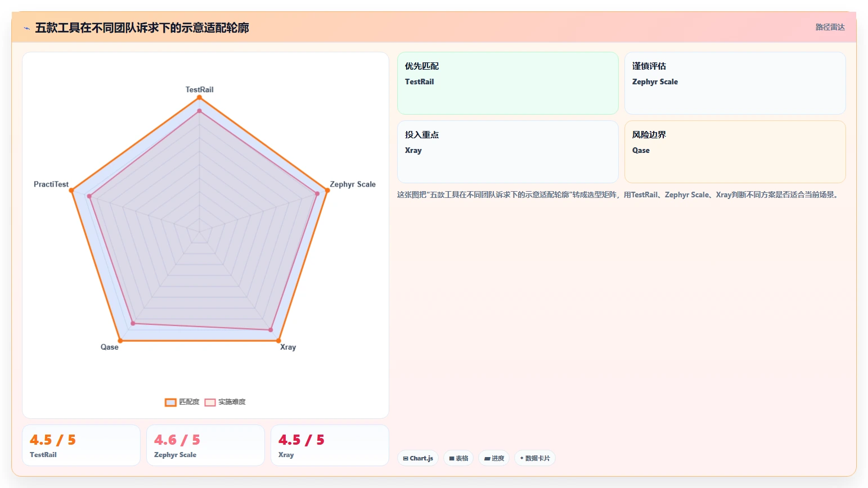The image size is (868, 488).
Task: Click the panel title 五款工具在不同团队诉求下的示意适配轮廓
Action: [142, 28]
